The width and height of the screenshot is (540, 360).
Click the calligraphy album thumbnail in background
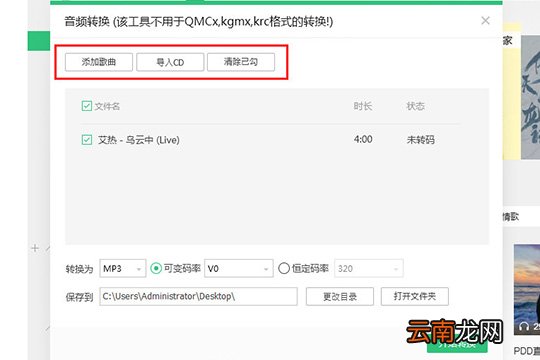pos(530,97)
